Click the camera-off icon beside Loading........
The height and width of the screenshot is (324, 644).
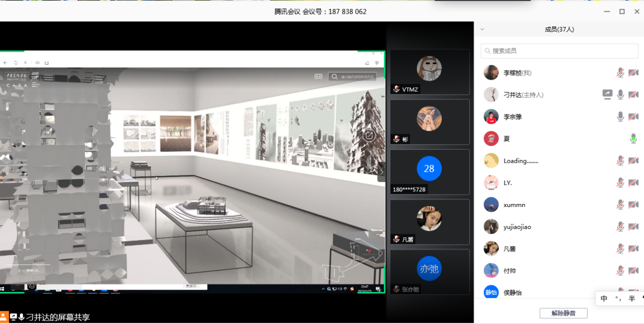tap(633, 161)
